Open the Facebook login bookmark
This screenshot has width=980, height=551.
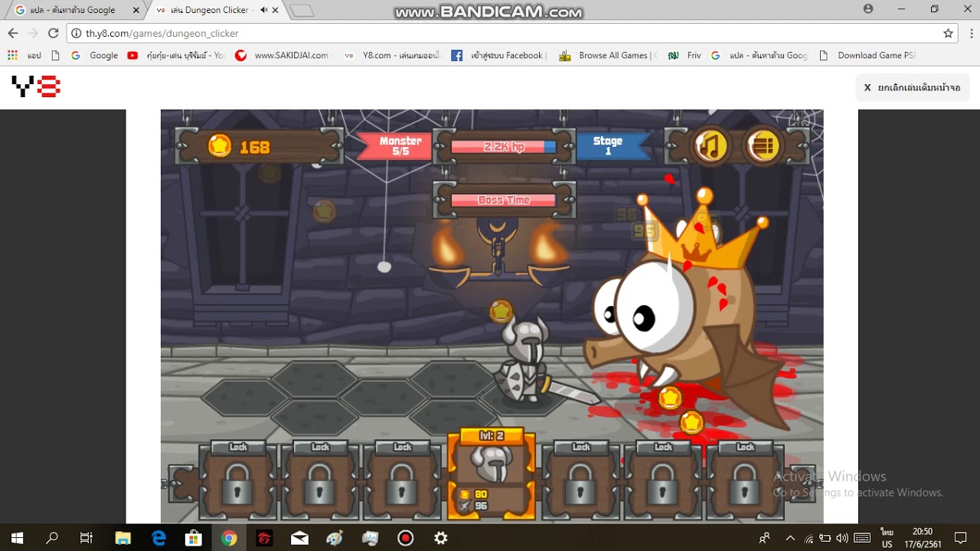[x=499, y=55]
